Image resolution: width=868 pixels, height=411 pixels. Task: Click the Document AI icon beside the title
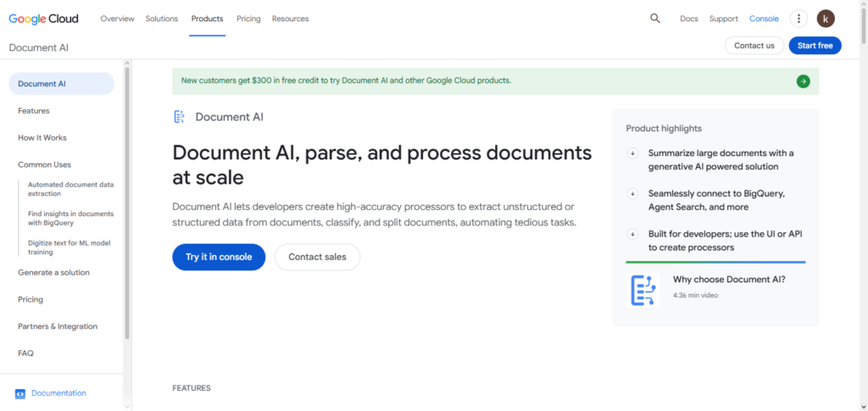[x=180, y=117]
